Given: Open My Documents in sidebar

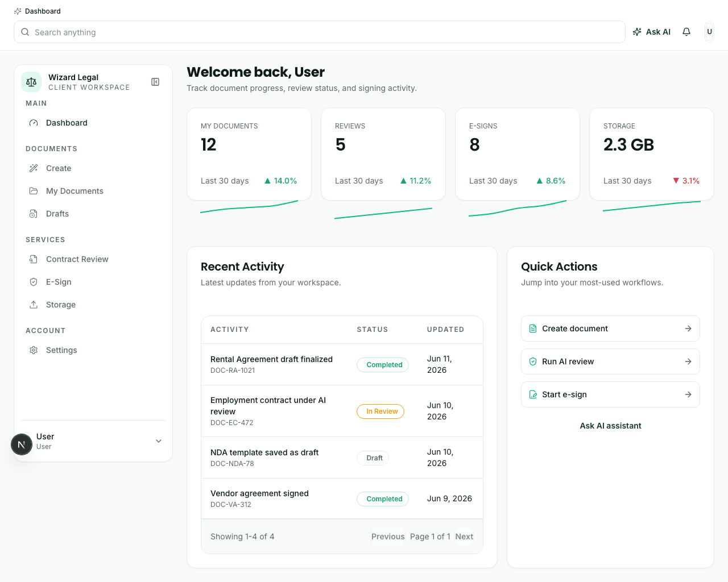Looking at the screenshot, I should tap(93, 191).
